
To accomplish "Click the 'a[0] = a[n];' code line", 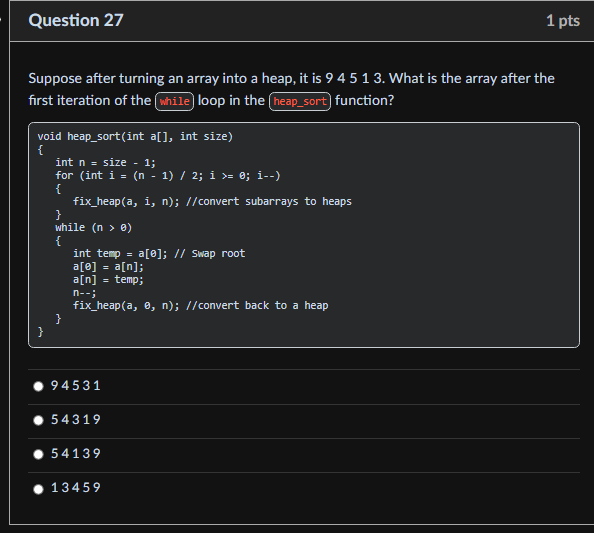I will pyautogui.click(x=108, y=267).
